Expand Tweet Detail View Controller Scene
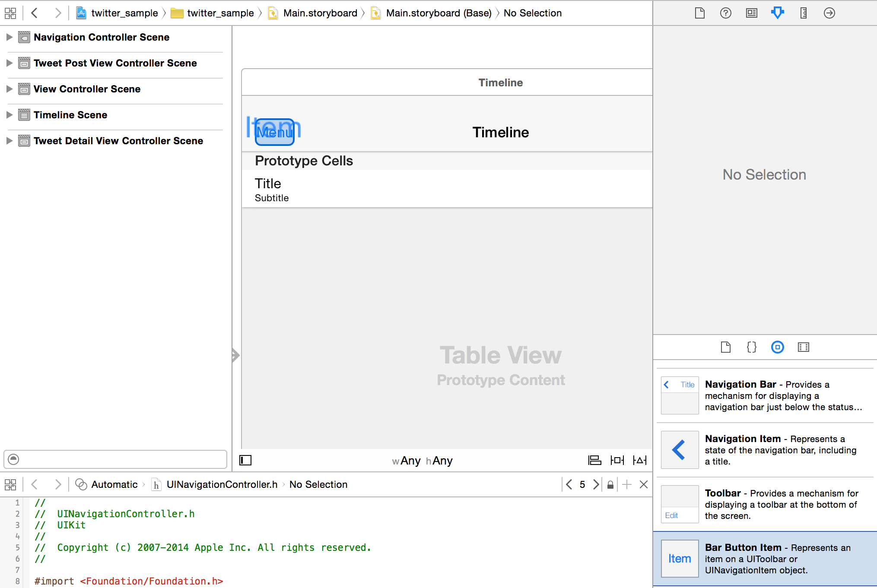The height and width of the screenshot is (588, 877). pos(9,141)
